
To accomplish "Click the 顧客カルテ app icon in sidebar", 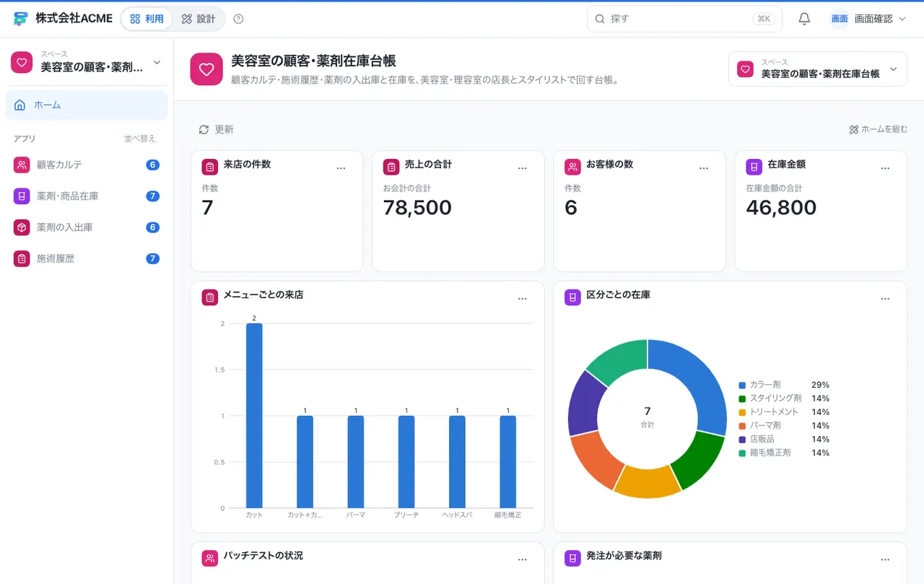I will pos(22,165).
